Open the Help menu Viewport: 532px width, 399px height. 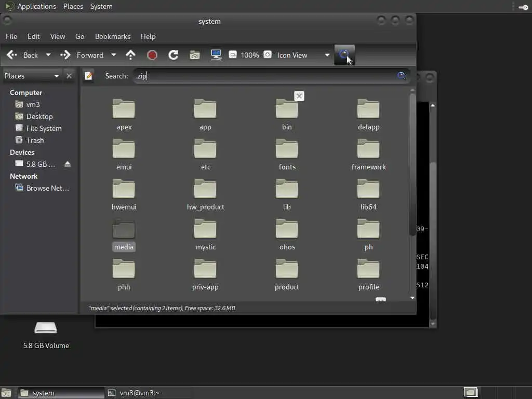pyautogui.click(x=148, y=37)
